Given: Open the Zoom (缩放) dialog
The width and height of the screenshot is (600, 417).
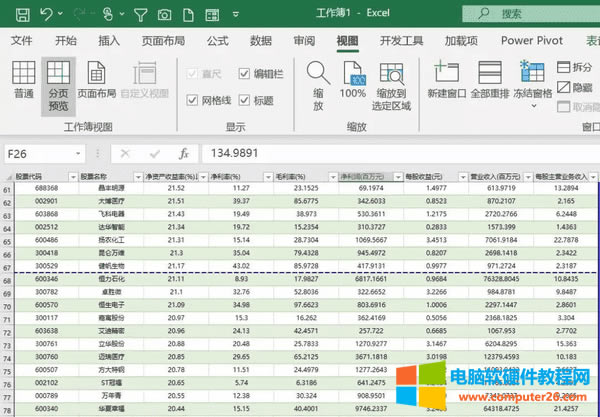Looking at the screenshot, I should coord(318,82).
